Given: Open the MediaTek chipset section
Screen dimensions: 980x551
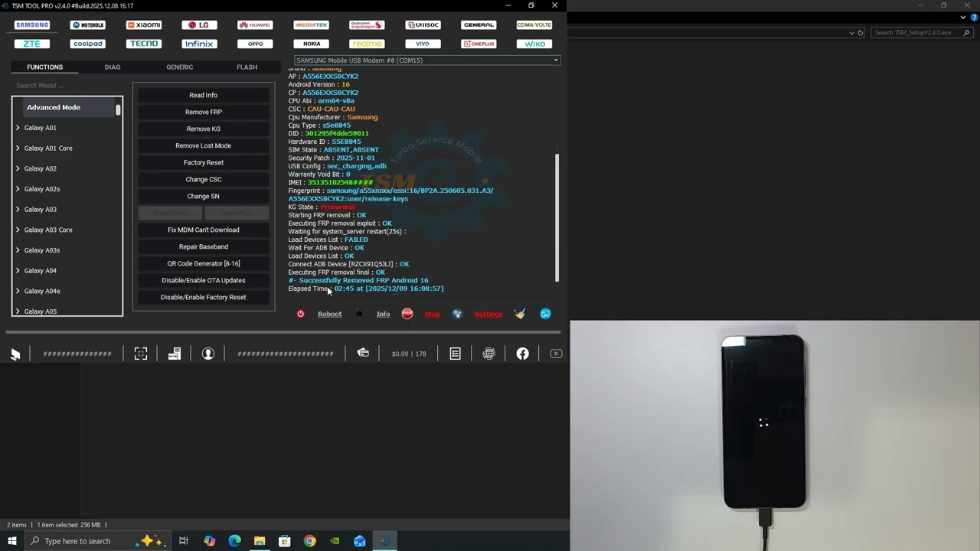Looking at the screenshot, I should 311,25.
